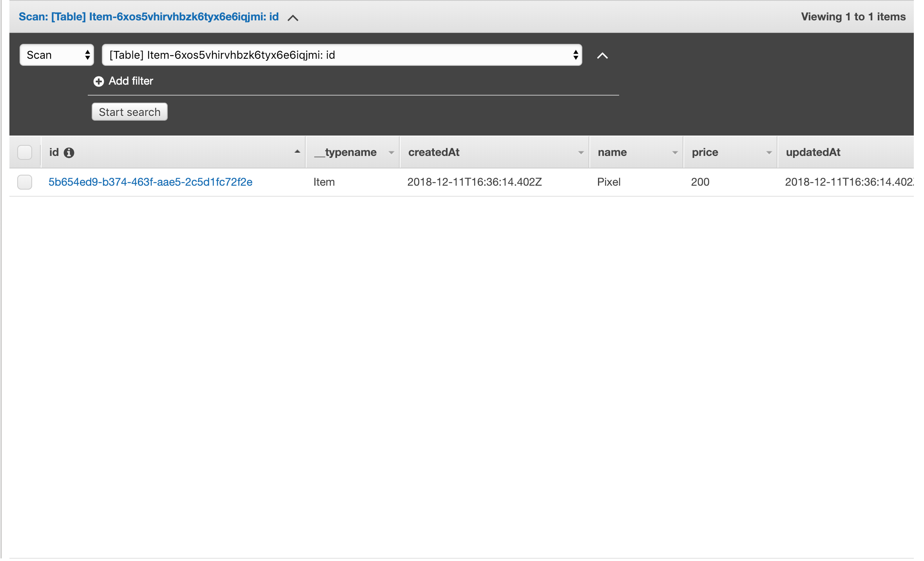Click the collapse arrow beside the Scan header title
This screenshot has height=561, width=924.
tap(293, 18)
